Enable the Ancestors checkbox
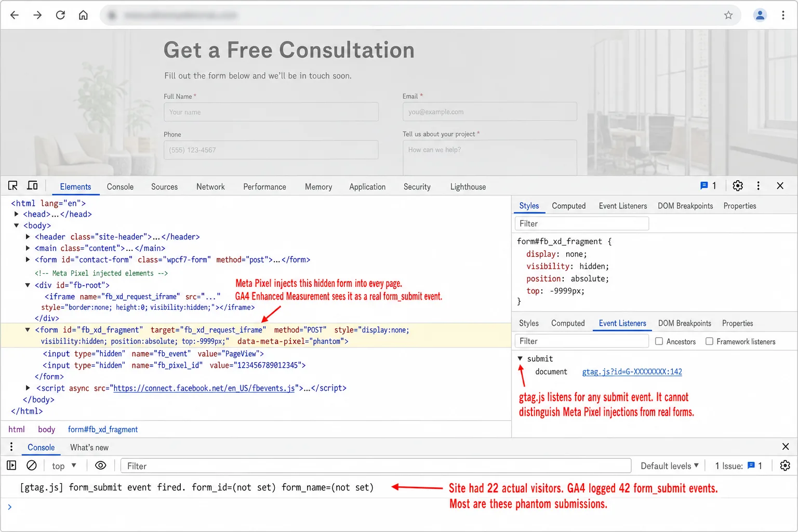 click(x=659, y=341)
